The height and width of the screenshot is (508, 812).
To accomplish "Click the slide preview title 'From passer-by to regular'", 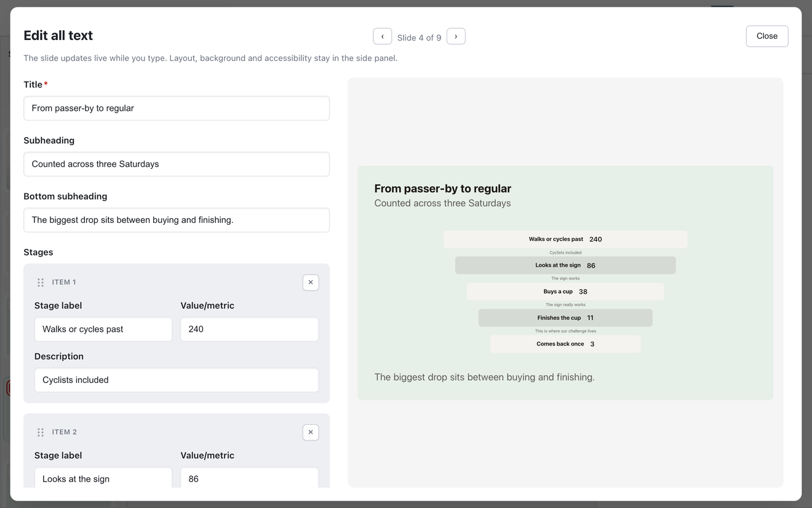I will 443,188.
